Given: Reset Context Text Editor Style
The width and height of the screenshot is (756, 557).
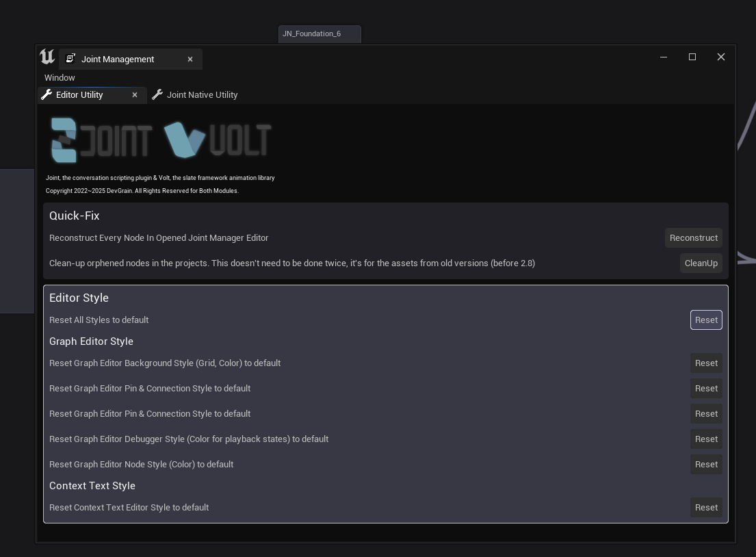Looking at the screenshot, I should tap(706, 508).
